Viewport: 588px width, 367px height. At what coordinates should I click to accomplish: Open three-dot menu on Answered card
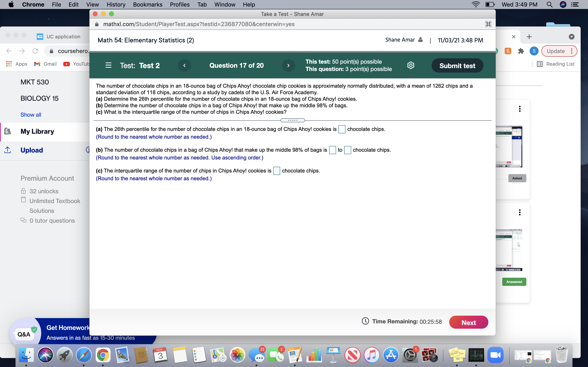coord(520,212)
